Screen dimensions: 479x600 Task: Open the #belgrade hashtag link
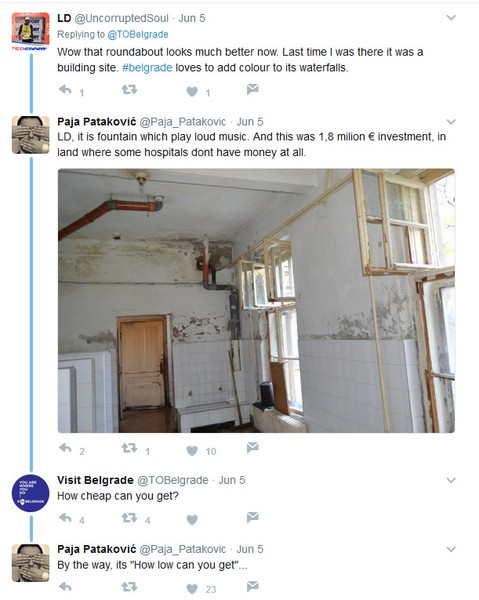(x=147, y=68)
